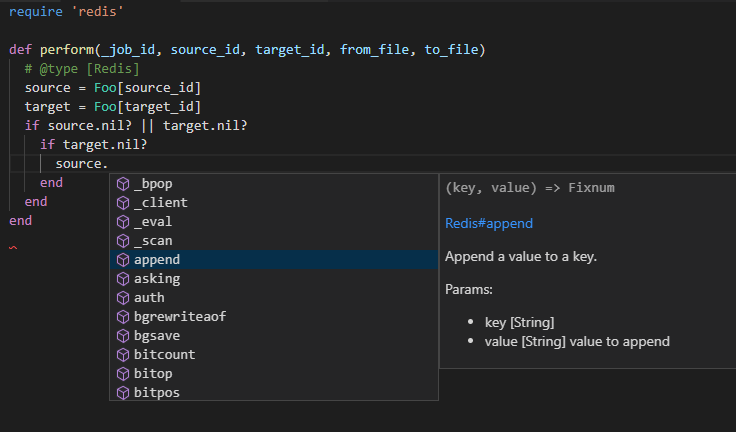Click the perform method name
The height and width of the screenshot is (432, 736).
click(67, 50)
